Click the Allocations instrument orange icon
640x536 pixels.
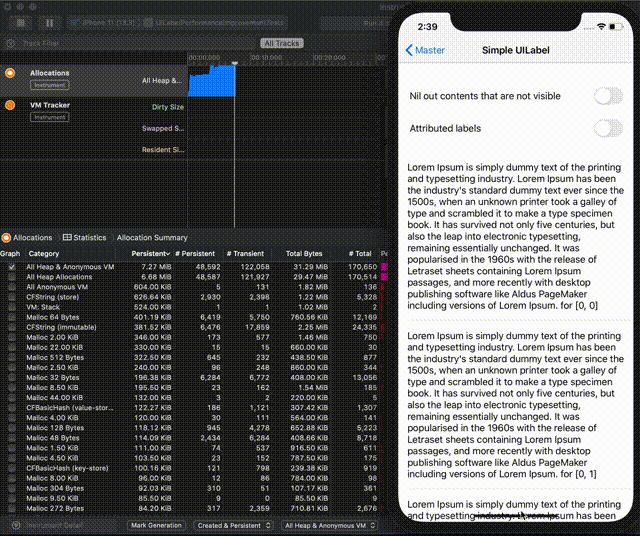10,73
